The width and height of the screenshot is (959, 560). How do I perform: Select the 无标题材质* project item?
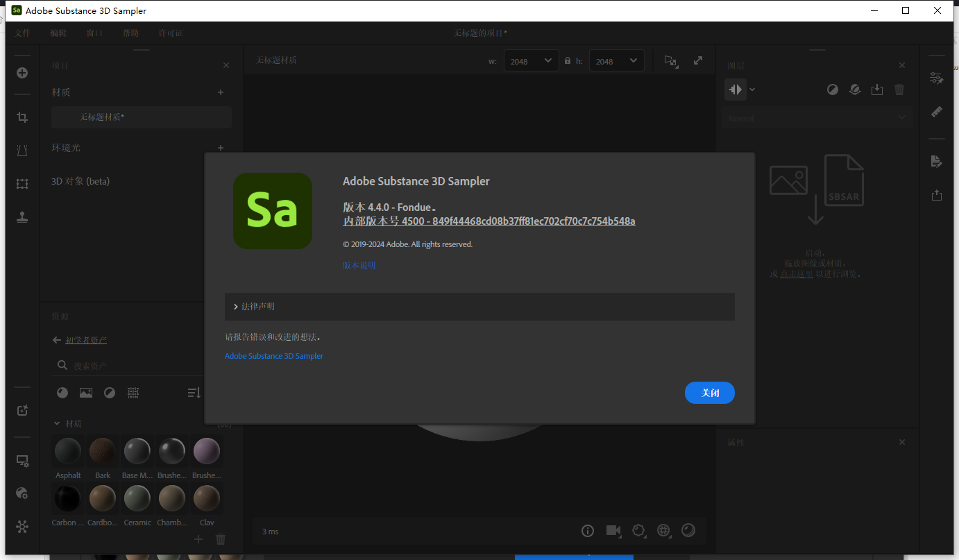142,117
